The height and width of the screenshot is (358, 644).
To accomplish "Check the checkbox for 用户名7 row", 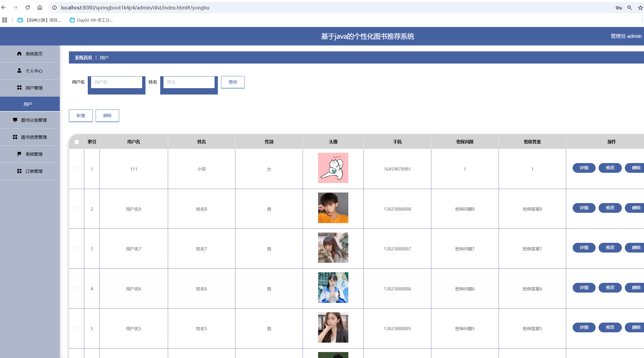I will tap(77, 249).
